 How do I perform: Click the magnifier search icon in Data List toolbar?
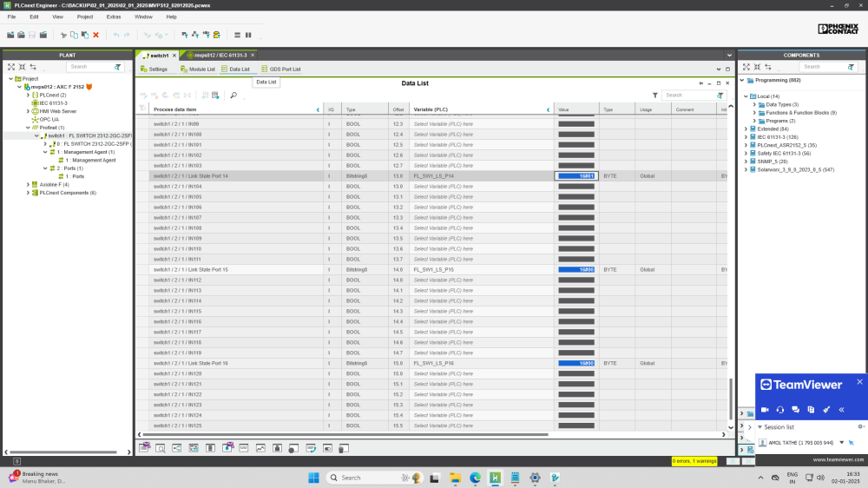tap(233, 96)
